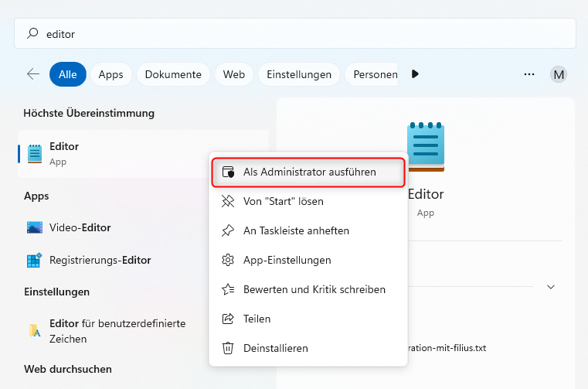Viewport: 588px width, 389px height.
Task: Go back using the left arrow
Action: pos(33,74)
